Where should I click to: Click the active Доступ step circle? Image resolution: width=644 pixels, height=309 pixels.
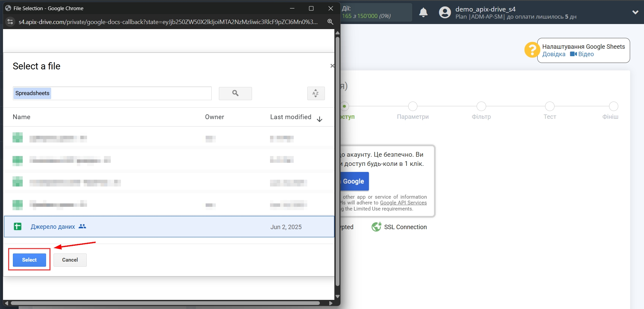click(x=345, y=106)
